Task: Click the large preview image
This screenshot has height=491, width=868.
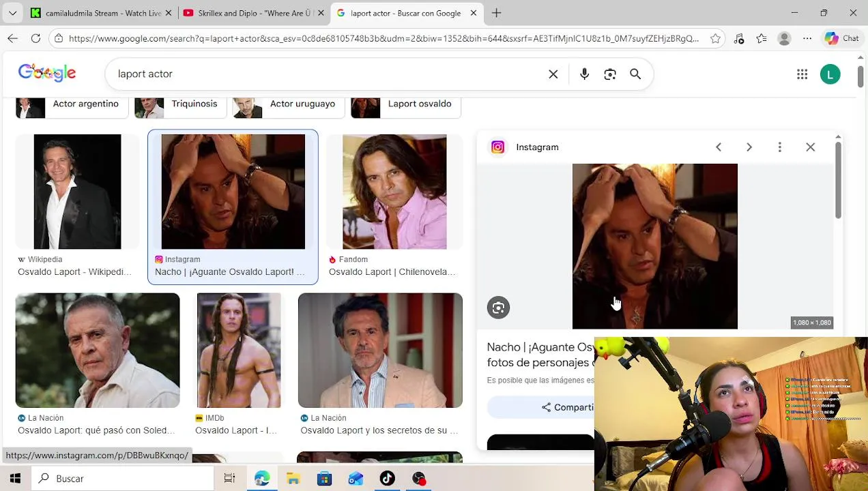Action: (x=655, y=246)
